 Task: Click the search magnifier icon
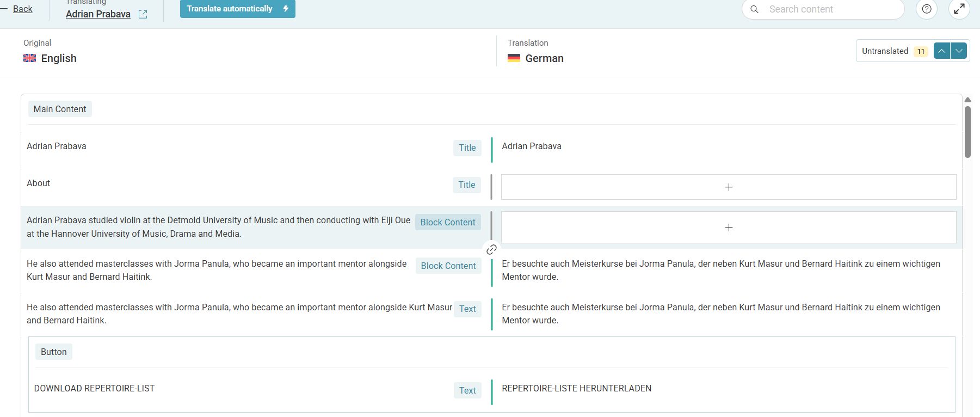click(x=754, y=9)
